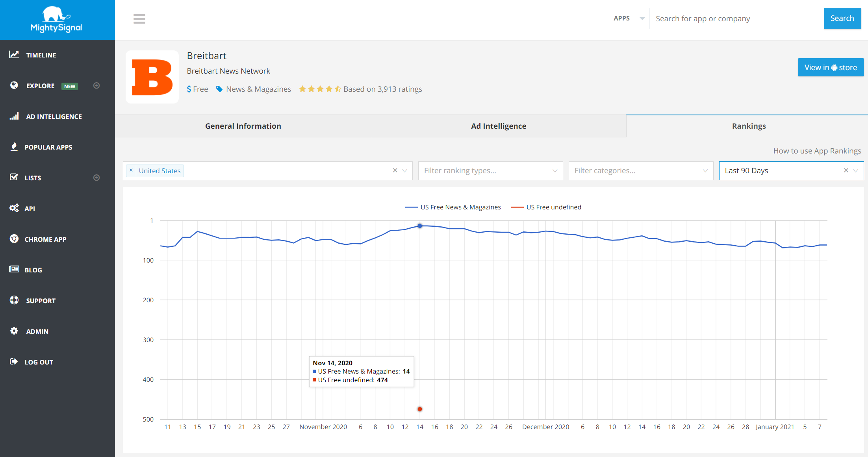
Task: Open the country dropdown chevron
Action: pos(404,171)
